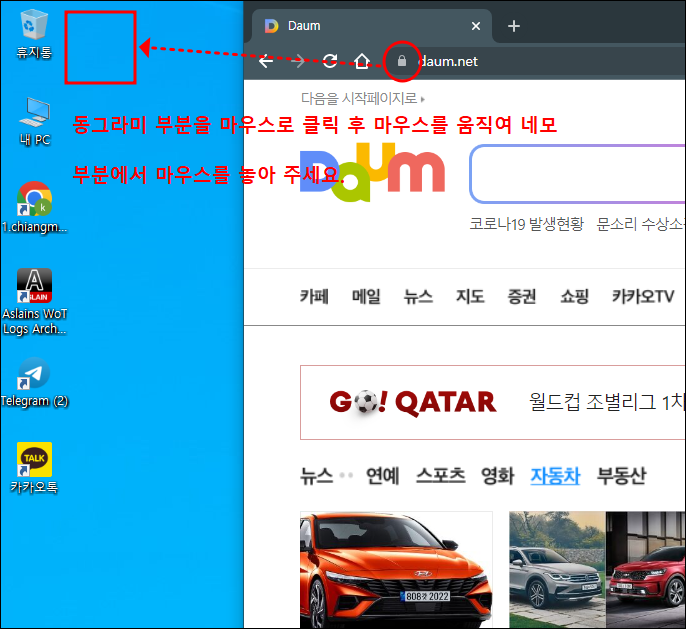Select the 영화 content tab
Viewport: 686px width, 629px height.
(497, 475)
